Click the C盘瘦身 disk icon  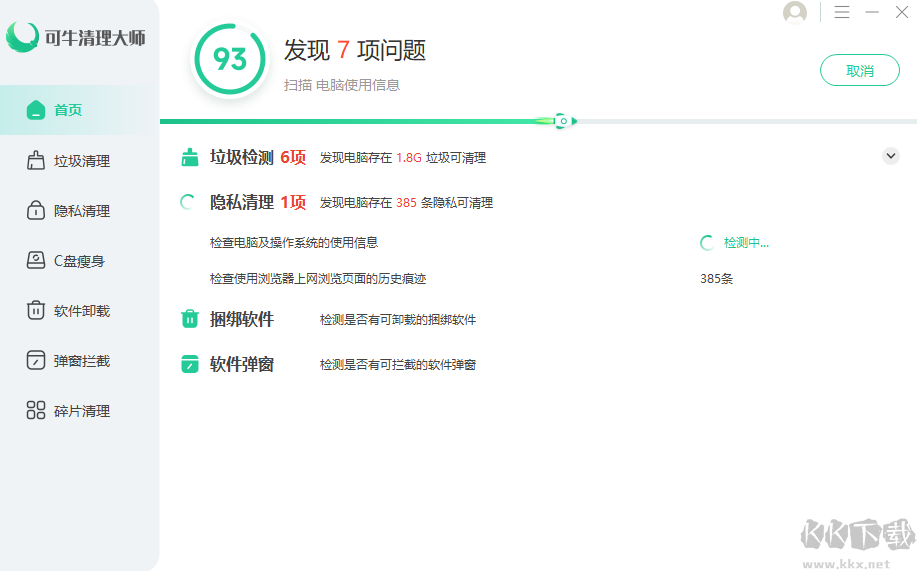point(36,260)
